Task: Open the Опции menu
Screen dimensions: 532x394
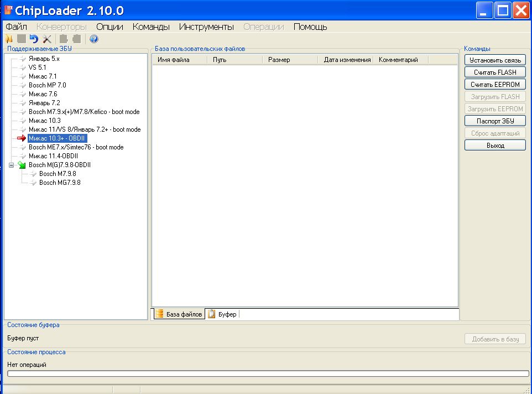Action: 109,27
